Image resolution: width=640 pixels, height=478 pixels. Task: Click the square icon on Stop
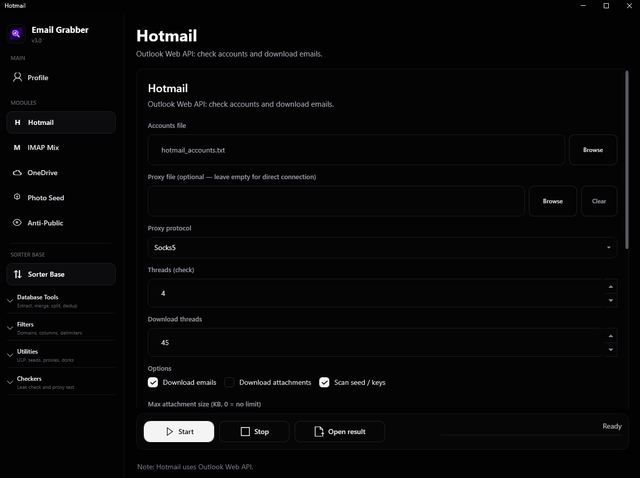click(245, 431)
